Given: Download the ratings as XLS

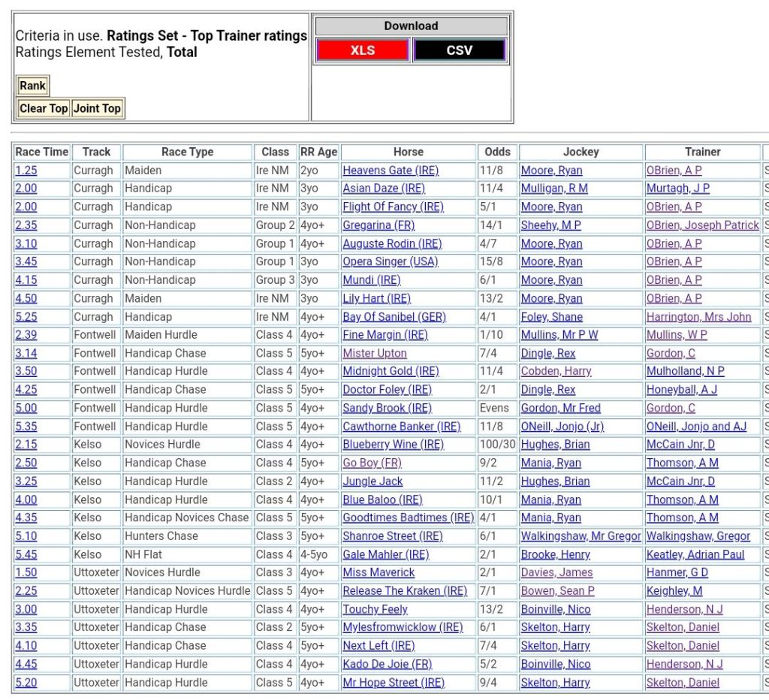Looking at the screenshot, I should click(362, 50).
